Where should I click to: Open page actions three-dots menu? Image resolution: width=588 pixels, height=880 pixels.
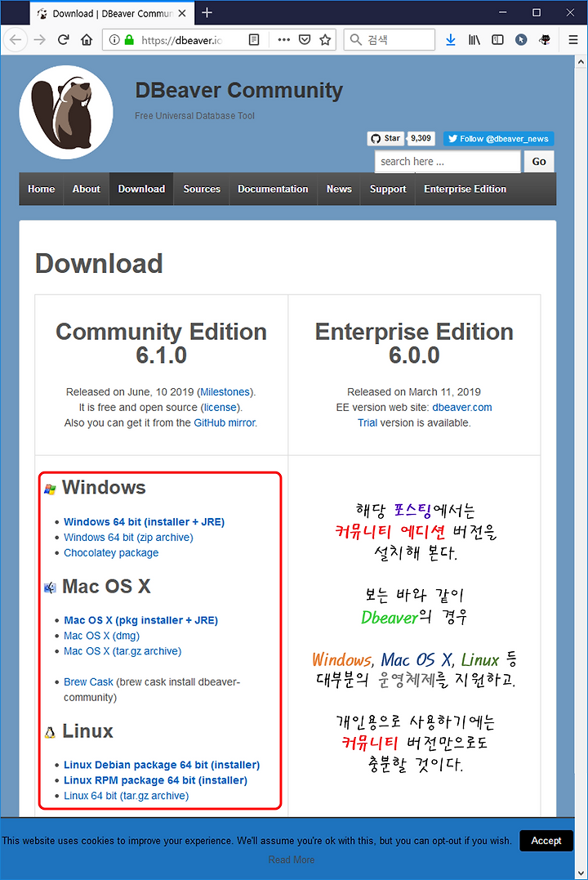click(x=284, y=40)
